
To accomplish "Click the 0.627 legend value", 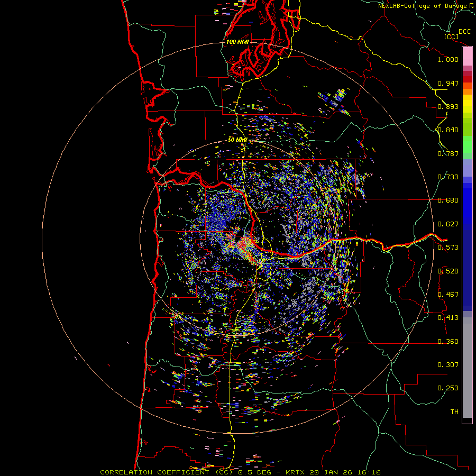I will [x=448, y=224].
